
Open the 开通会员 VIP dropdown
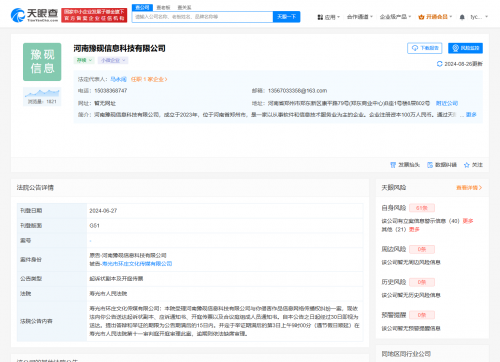435,17
